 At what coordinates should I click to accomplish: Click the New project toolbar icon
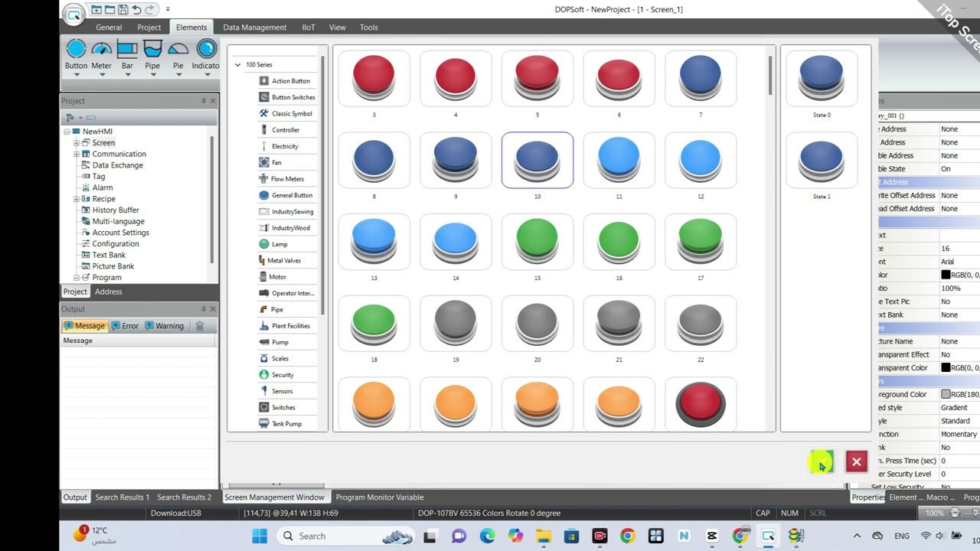tap(96, 10)
